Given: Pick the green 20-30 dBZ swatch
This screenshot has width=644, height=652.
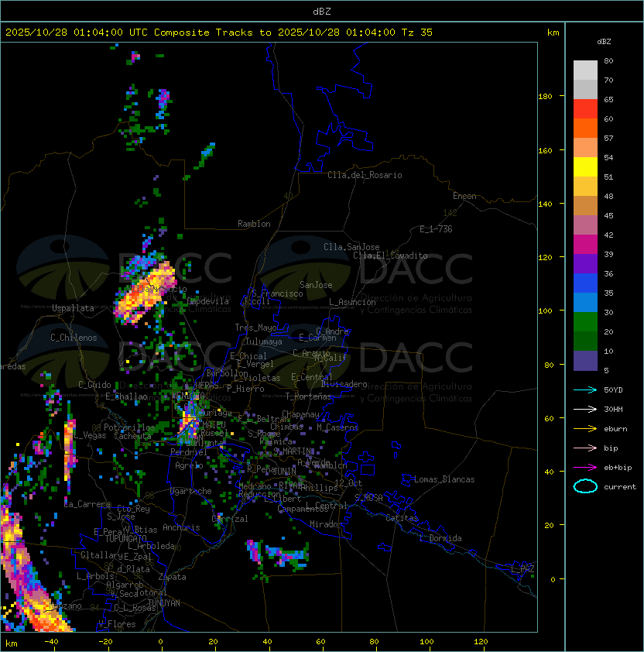Looking at the screenshot, I should click(x=585, y=322).
